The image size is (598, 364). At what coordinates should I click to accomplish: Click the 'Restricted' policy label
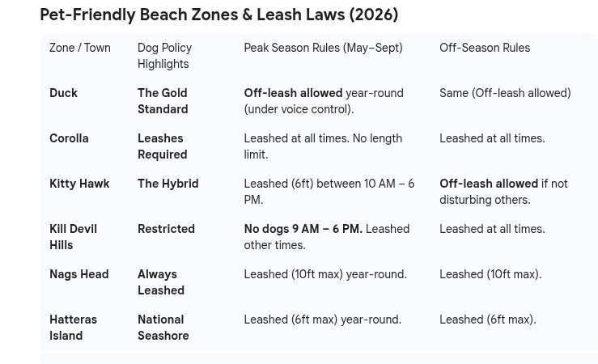pyautogui.click(x=166, y=229)
